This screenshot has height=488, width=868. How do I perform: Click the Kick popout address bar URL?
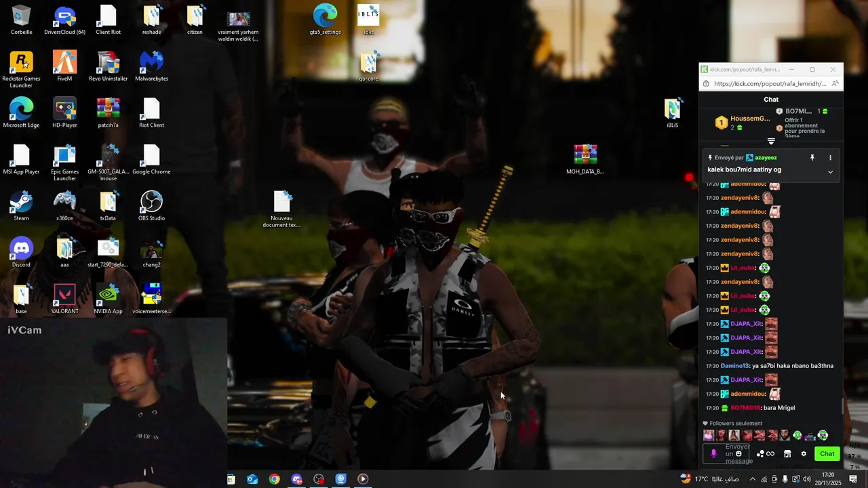(x=770, y=84)
